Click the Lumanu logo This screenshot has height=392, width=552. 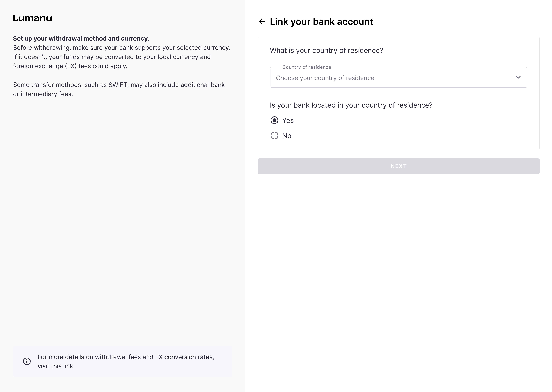[x=32, y=18]
